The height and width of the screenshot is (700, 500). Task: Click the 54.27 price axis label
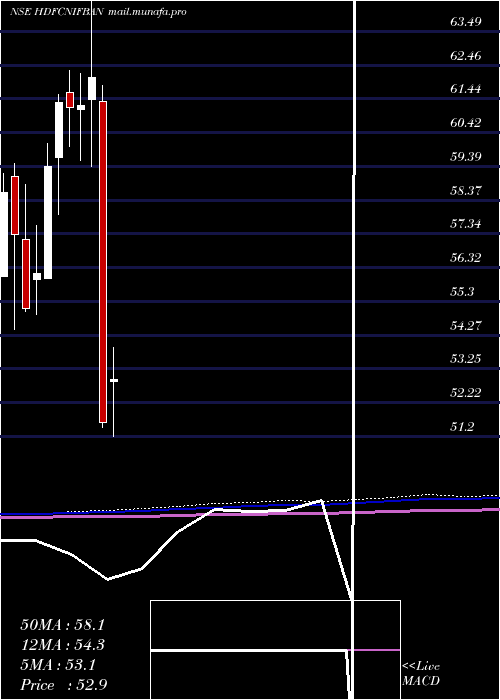(466, 325)
